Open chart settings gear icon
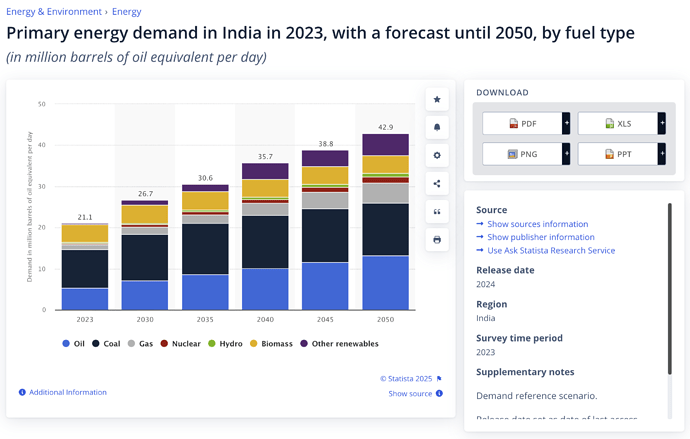The image size is (690, 439). pyautogui.click(x=437, y=156)
